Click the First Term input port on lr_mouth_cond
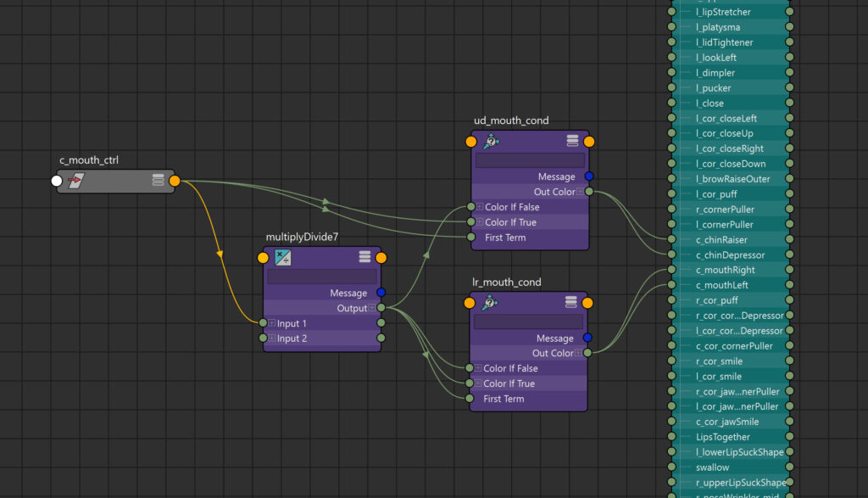Image resolution: width=868 pixels, height=498 pixels. click(470, 398)
